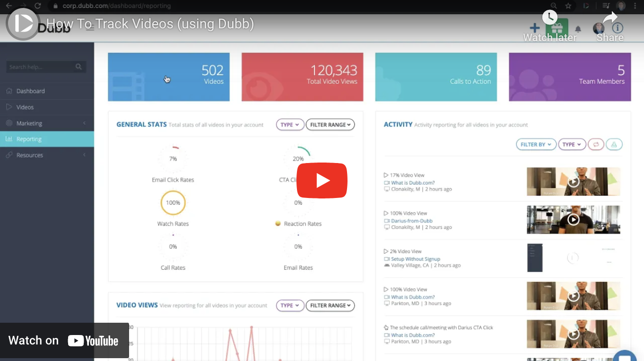
Task: Click the magnifier icon in Search help
Action: (78, 67)
